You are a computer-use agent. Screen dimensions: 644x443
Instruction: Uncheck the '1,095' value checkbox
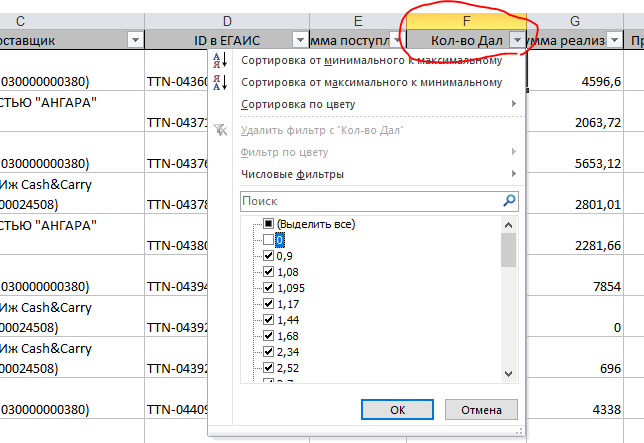click(268, 287)
